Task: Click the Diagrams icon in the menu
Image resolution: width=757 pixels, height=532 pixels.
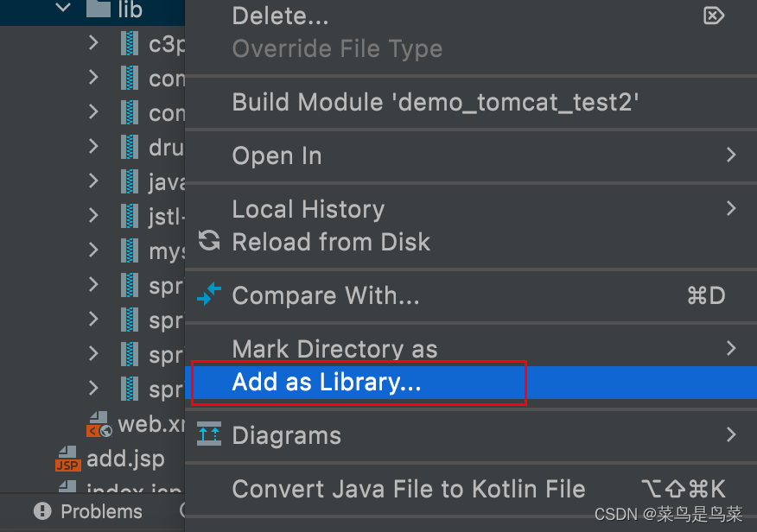Action: tap(208, 435)
